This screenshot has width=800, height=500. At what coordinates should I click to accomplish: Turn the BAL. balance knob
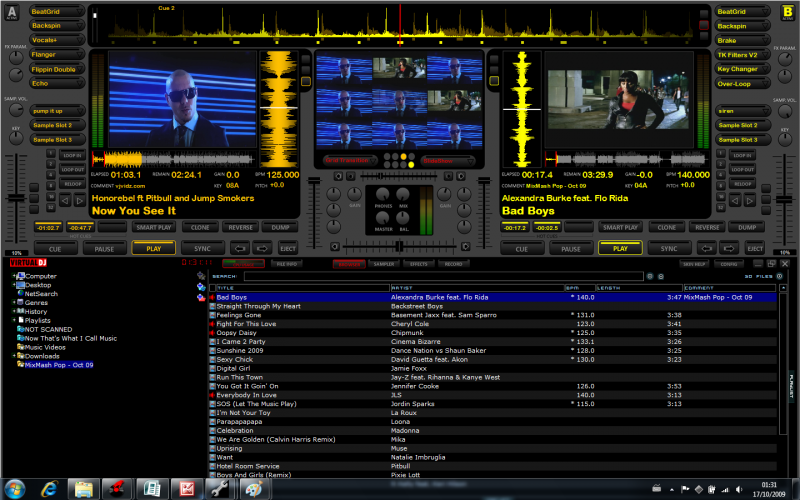click(x=403, y=218)
